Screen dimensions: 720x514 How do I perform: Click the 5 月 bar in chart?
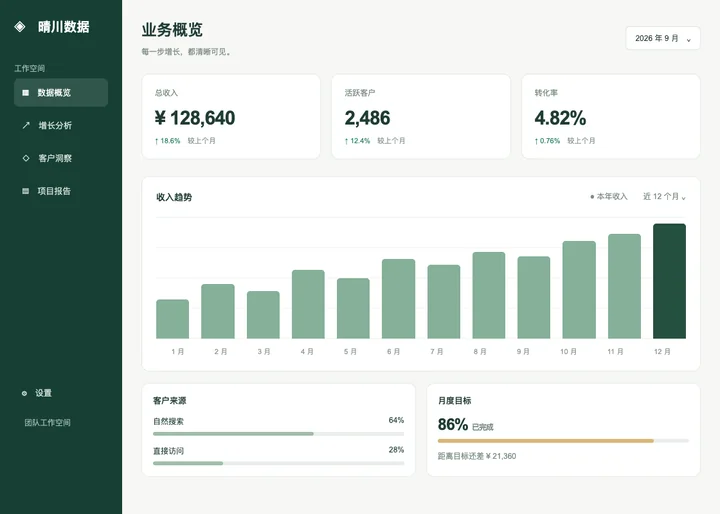(353, 309)
